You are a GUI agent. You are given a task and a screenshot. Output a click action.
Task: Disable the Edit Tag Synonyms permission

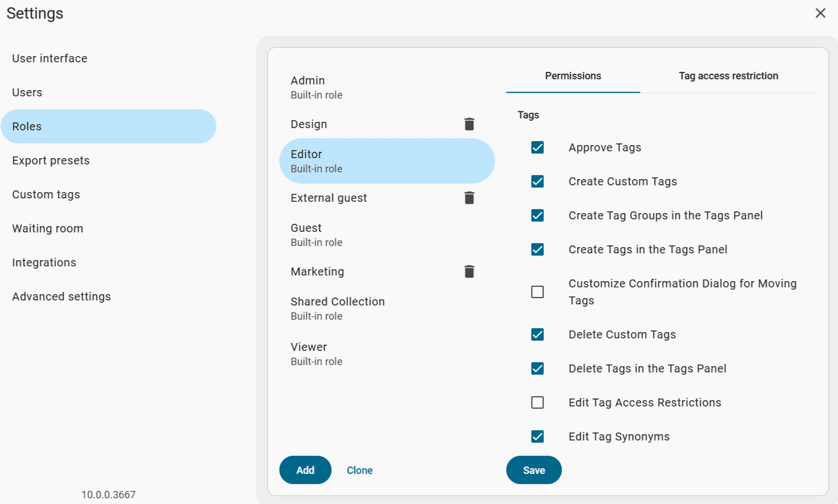pyautogui.click(x=537, y=437)
